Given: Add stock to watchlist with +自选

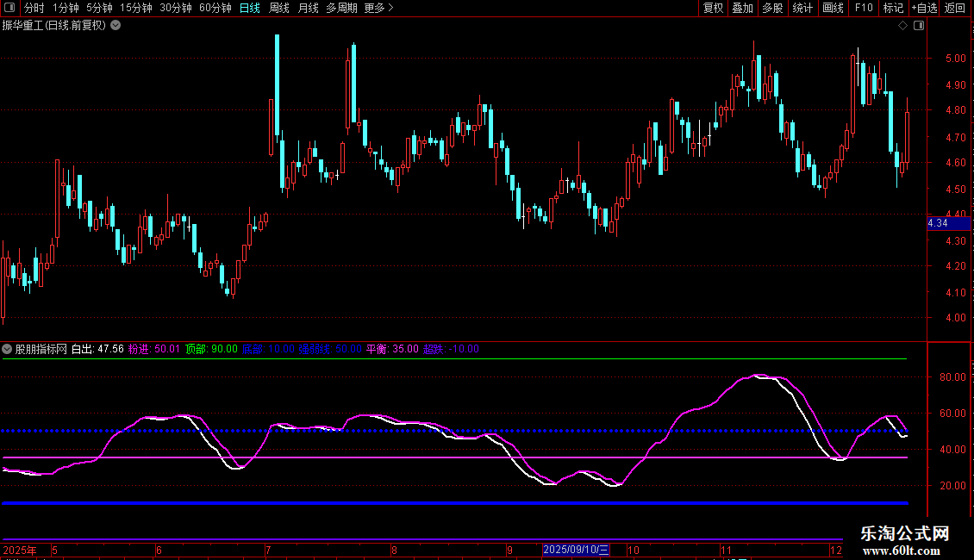Looking at the screenshot, I should [x=924, y=8].
